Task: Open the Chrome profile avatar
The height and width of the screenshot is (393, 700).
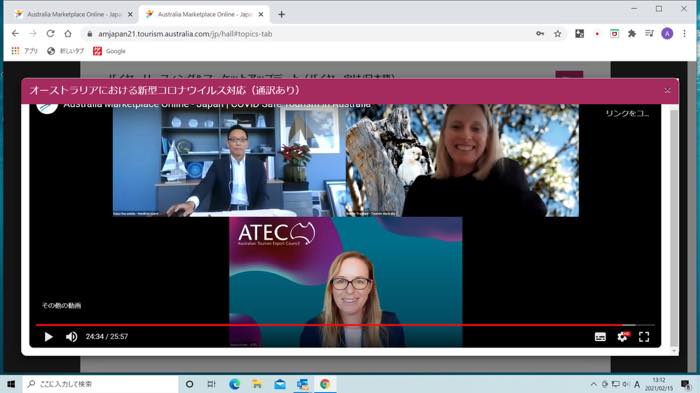Action: click(x=667, y=33)
